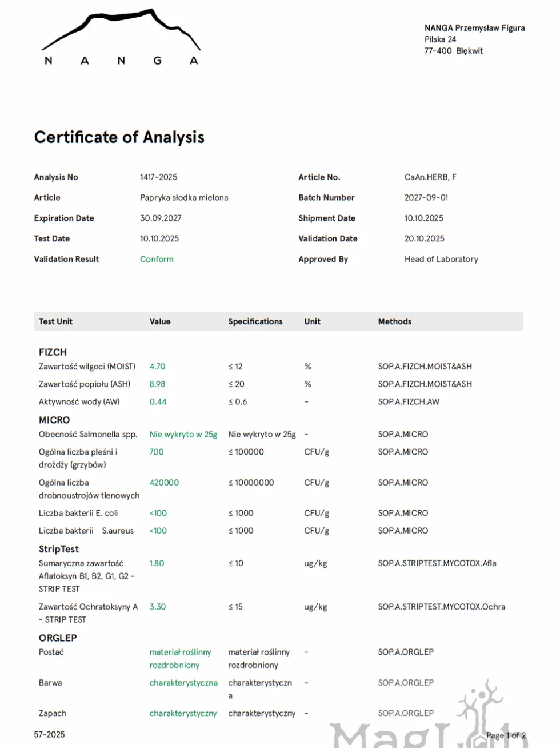Screen dimensions: 560x748
Task: Click the E. coli value "<100"
Action: point(158,514)
